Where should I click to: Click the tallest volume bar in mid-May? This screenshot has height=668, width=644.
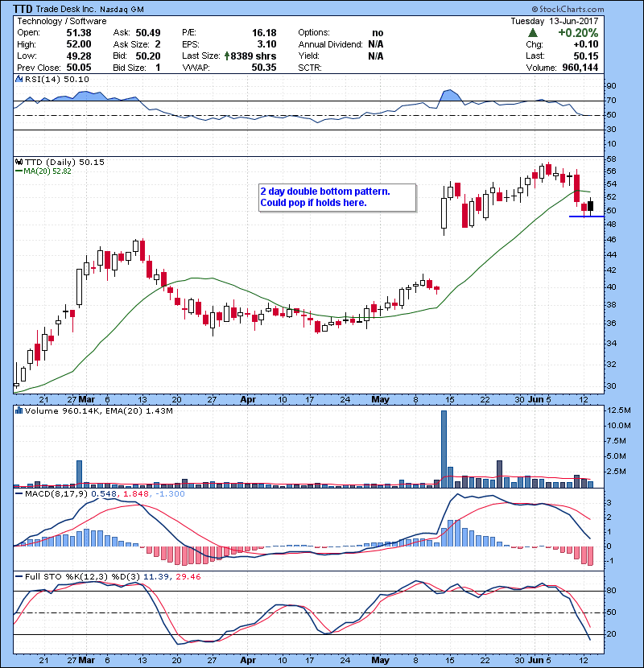coord(444,449)
